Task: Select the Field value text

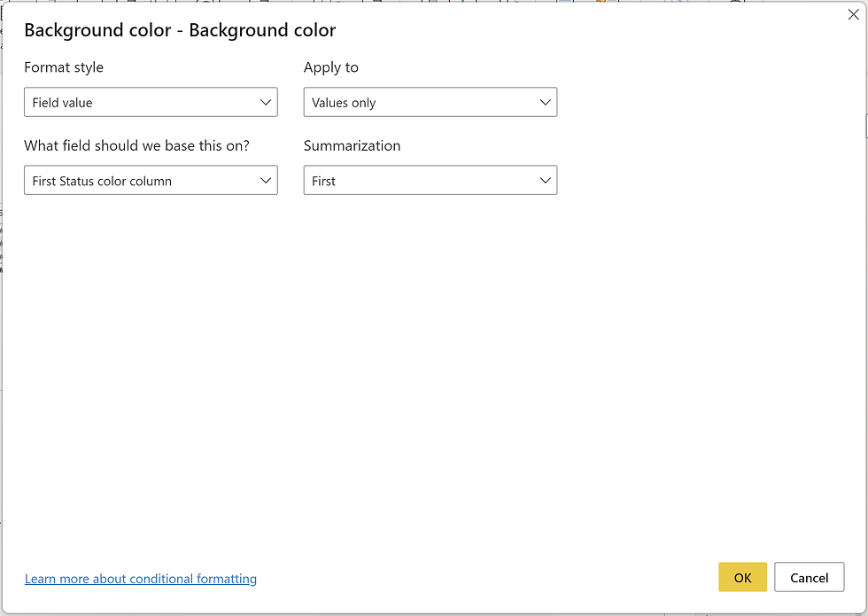Action: [x=62, y=103]
